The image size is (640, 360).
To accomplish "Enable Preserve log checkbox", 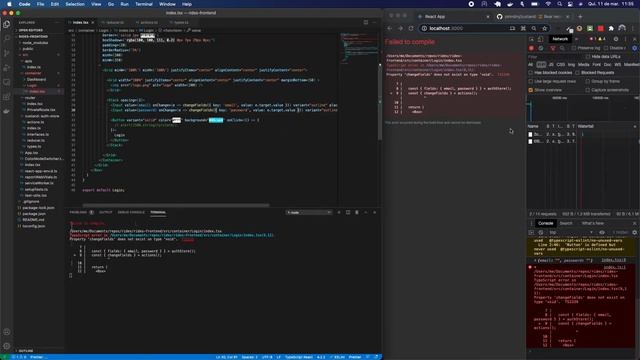I will (573, 48).
